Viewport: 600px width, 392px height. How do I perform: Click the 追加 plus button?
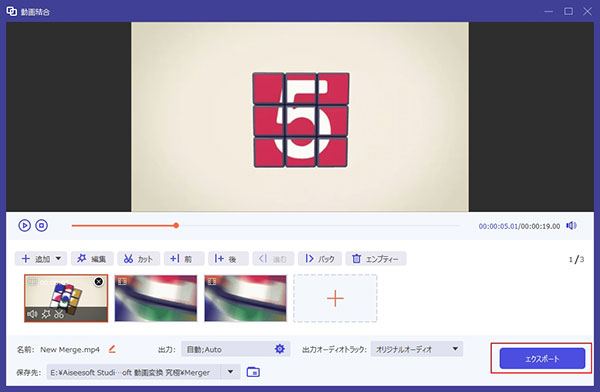click(35, 259)
